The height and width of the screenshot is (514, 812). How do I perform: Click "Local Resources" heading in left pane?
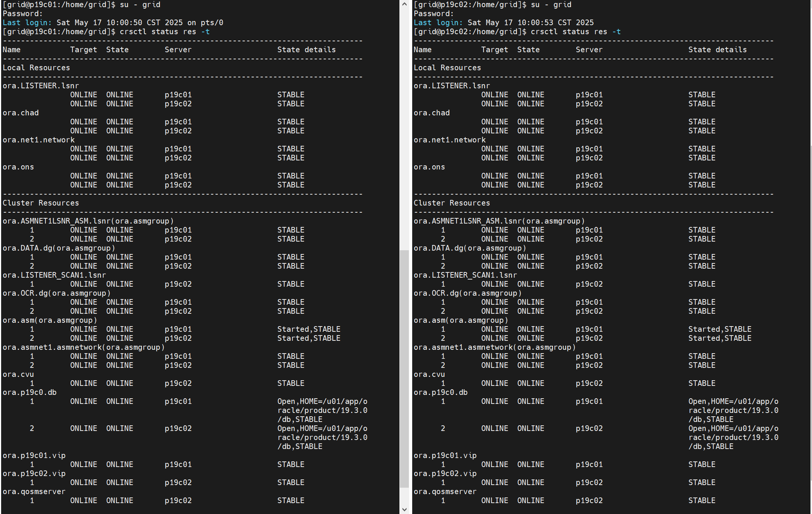36,68
